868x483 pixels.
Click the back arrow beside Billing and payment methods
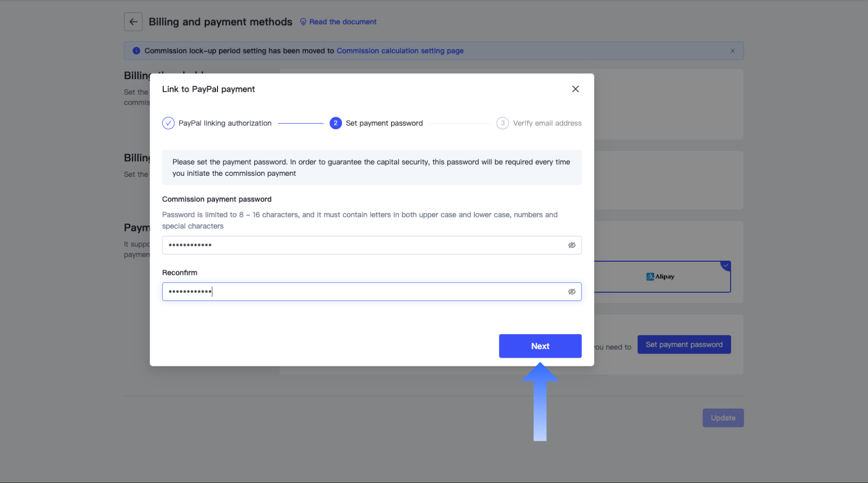pyautogui.click(x=133, y=21)
